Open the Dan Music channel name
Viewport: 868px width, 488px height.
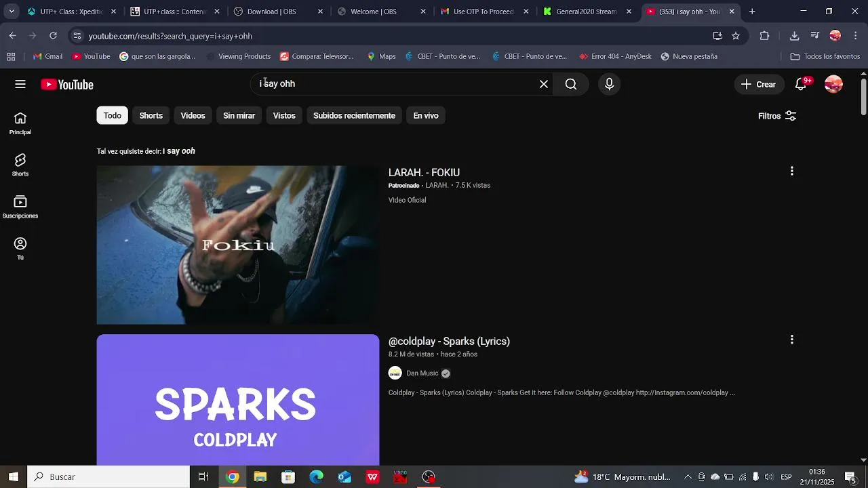coord(422,373)
